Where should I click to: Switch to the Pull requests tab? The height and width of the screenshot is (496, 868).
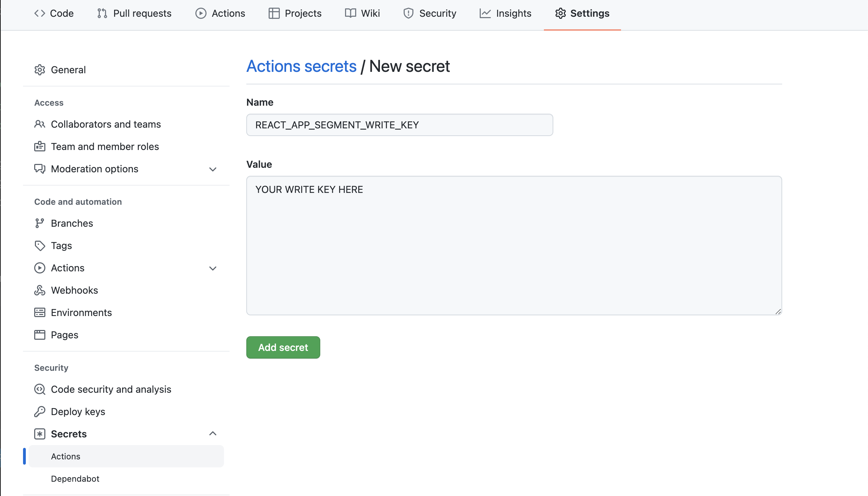point(134,13)
